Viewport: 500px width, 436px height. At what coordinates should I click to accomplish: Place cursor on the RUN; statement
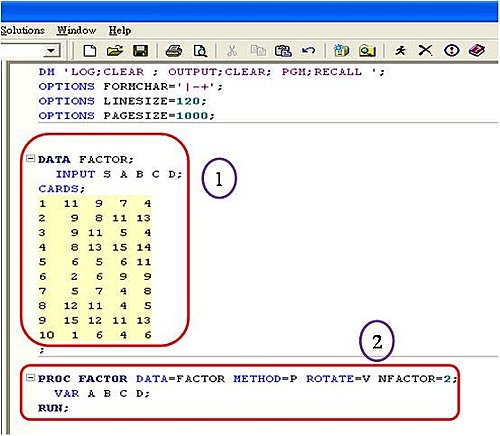coord(53,408)
